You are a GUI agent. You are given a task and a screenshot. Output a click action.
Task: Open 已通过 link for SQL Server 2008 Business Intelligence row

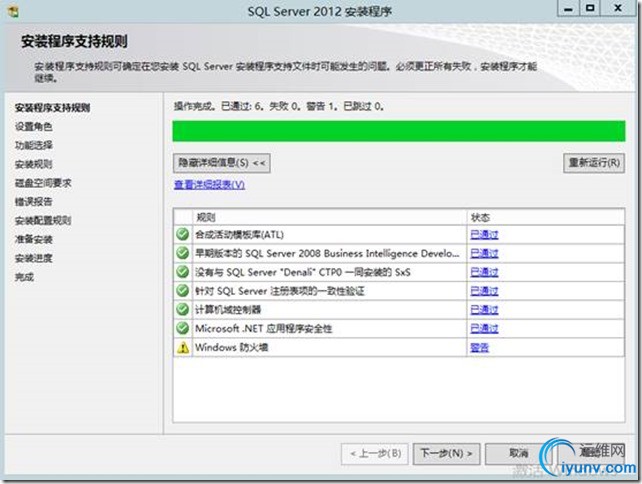tap(484, 253)
